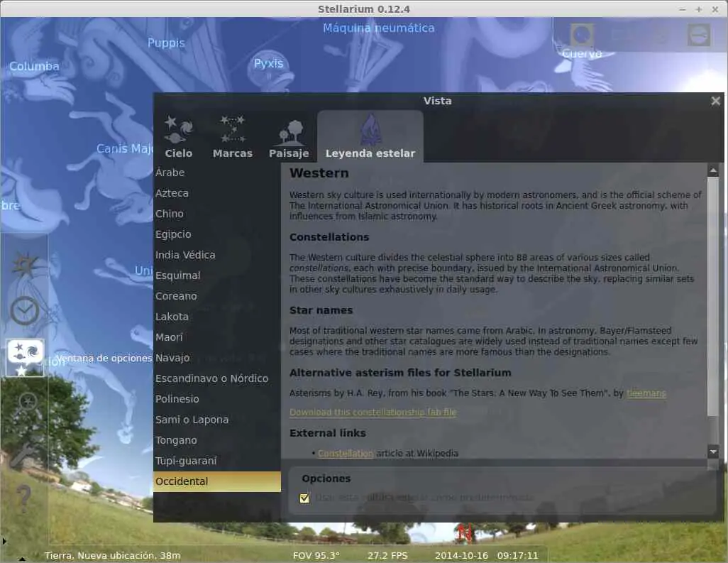The image size is (728, 563).
Task: Click the Paisaje trees icon
Action: point(291,132)
